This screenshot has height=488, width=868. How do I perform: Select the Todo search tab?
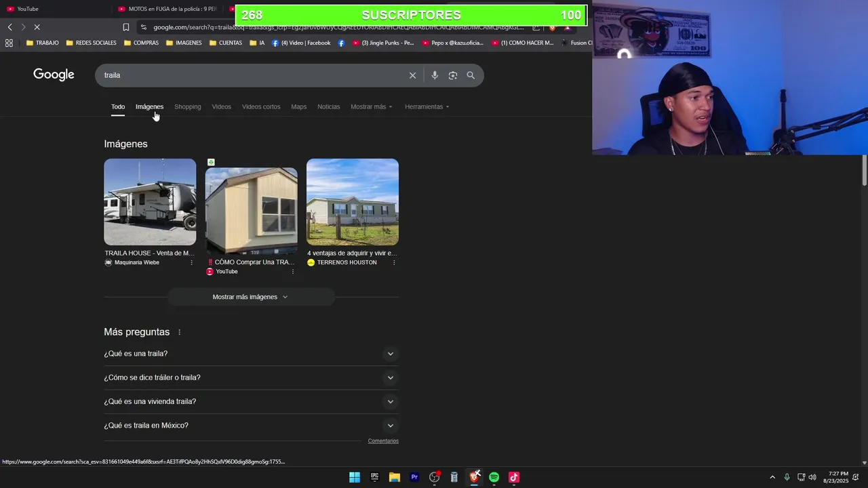click(x=118, y=106)
